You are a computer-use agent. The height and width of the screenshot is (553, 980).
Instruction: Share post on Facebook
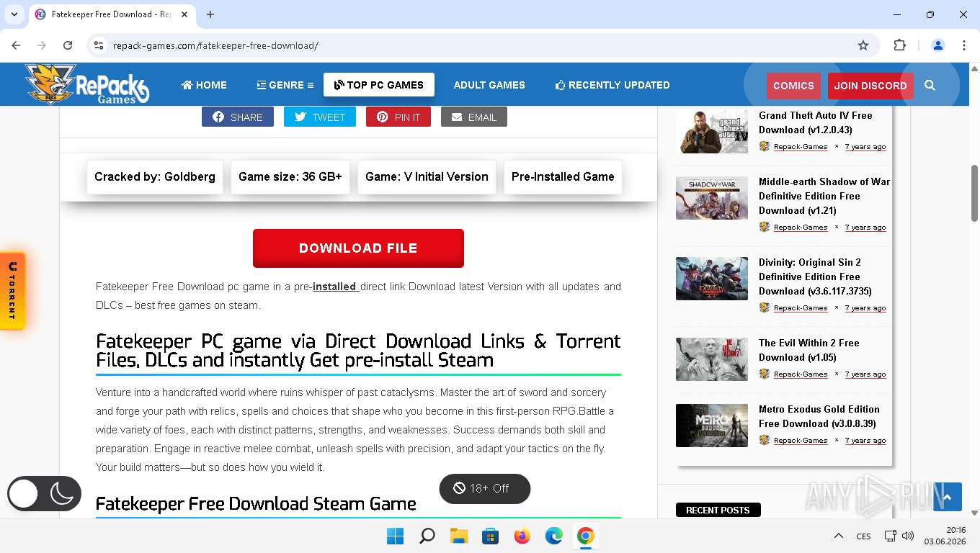[238, 117]
